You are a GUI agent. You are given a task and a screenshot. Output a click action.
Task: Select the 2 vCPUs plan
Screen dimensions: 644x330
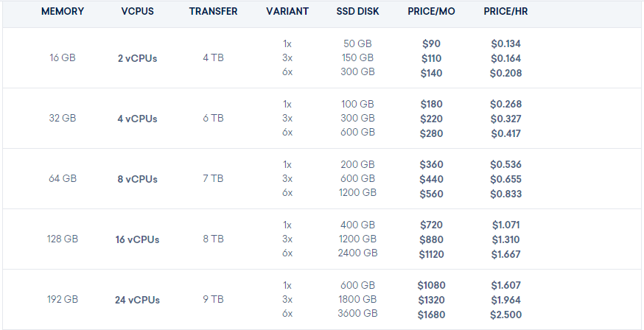click(x=138, y=59)
